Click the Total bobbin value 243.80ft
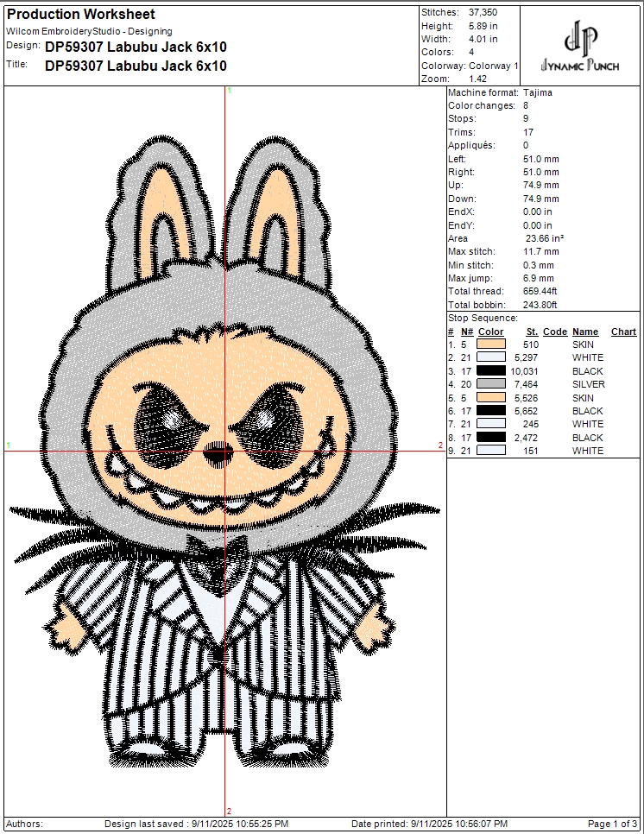This screenshot has height=834, width=644. coord(540,305)
